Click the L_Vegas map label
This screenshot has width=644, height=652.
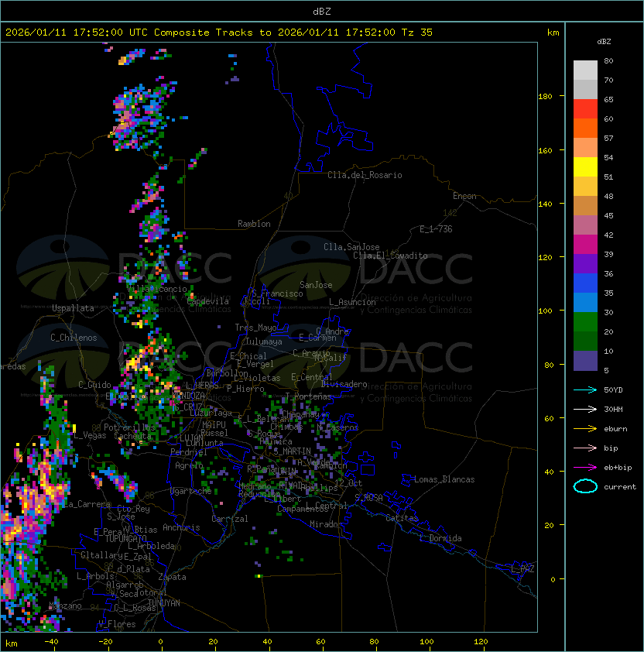point(90,435)
